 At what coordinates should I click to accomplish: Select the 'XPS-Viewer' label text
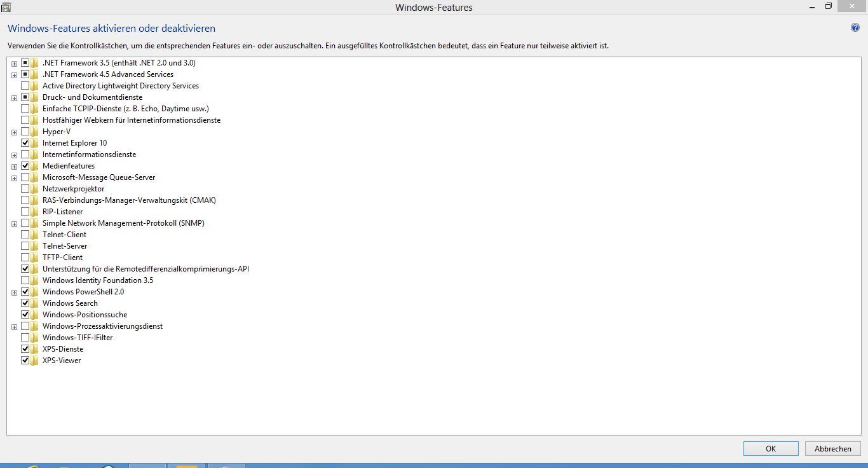[62, 361]
